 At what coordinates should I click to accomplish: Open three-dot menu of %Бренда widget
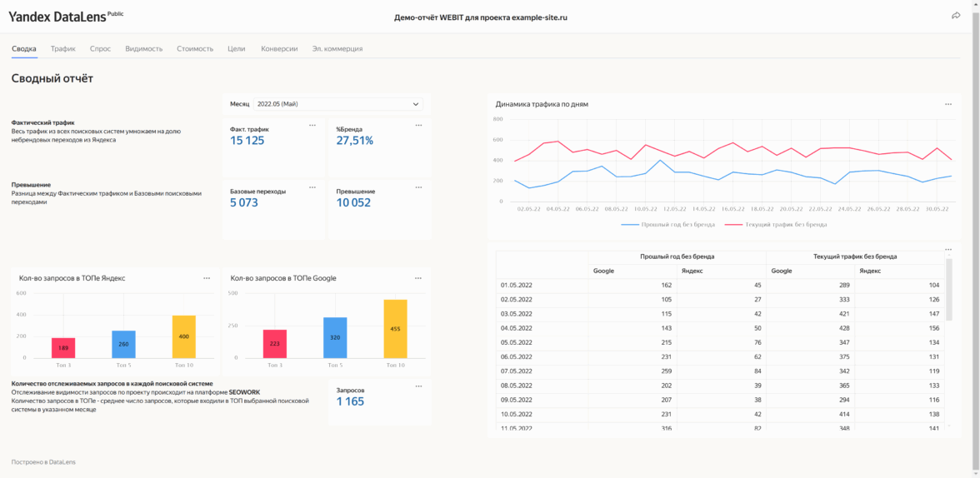pyautogui.click(x=418, y=125)
